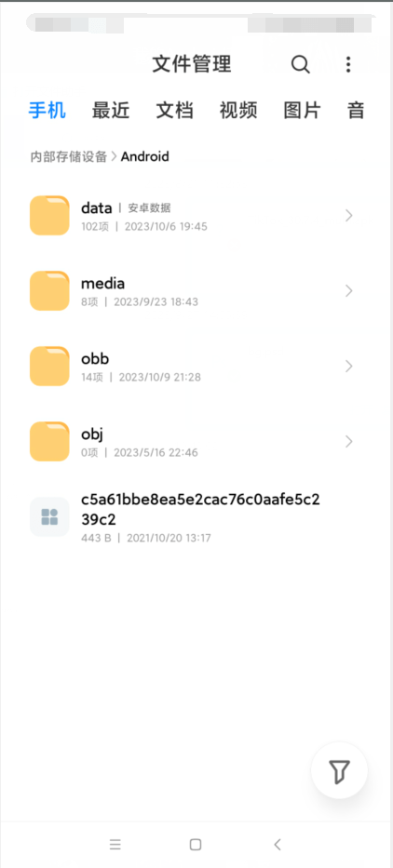The image size is (393, 868).
Task: Switch to the 最近 tab
Action: click(111, 110)
